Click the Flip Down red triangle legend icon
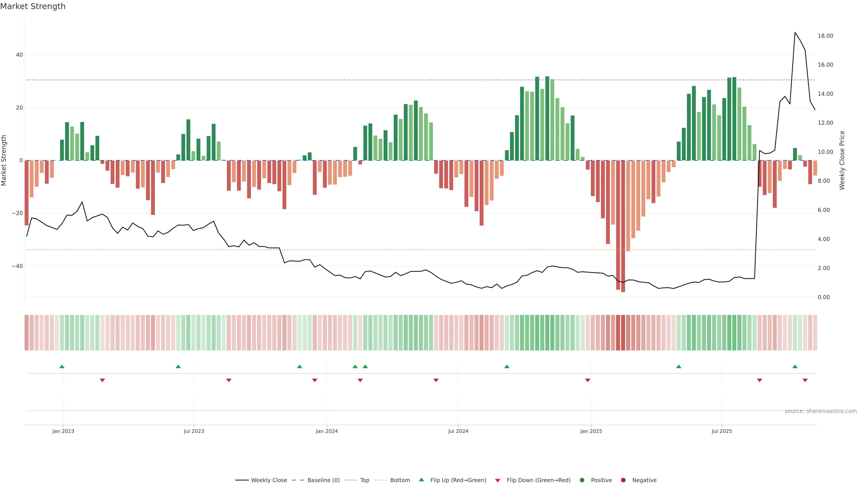868x488 pixels. coord(498,481)
